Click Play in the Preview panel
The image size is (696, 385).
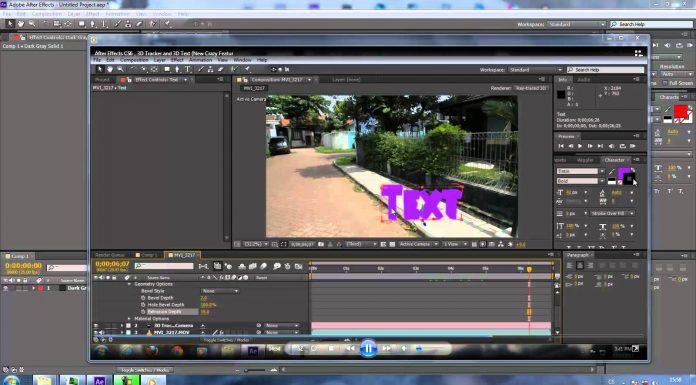pyautogui.click(x=580, y=146)
